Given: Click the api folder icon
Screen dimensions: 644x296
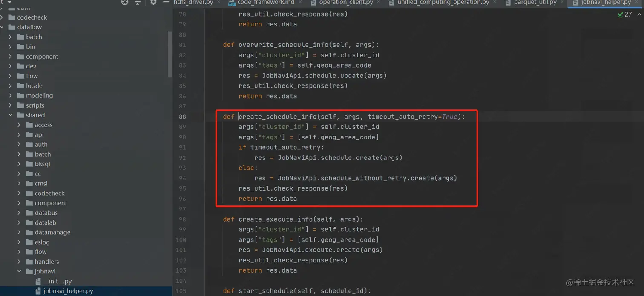Looking at the screenshot, I should (x=29, y=135).
